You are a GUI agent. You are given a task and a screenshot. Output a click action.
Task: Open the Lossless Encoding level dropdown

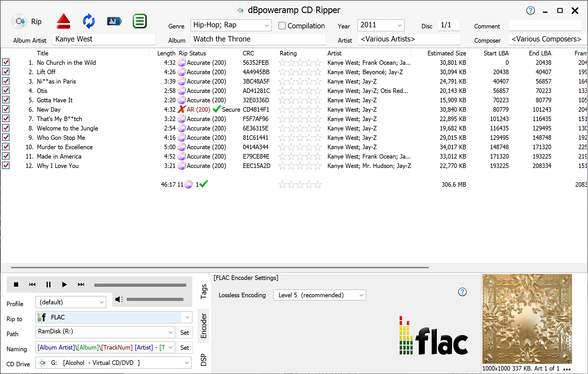361,295
